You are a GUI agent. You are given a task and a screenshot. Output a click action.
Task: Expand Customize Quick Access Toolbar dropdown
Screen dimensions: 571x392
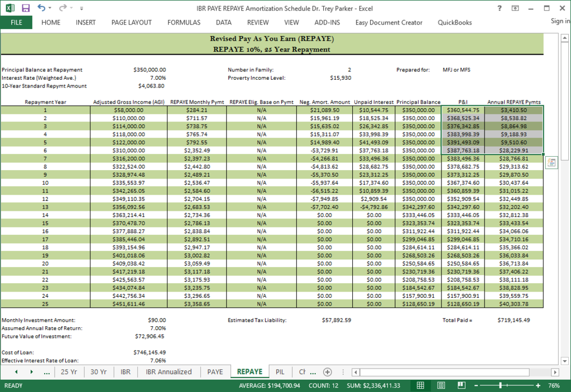click(x=81, y=8)
